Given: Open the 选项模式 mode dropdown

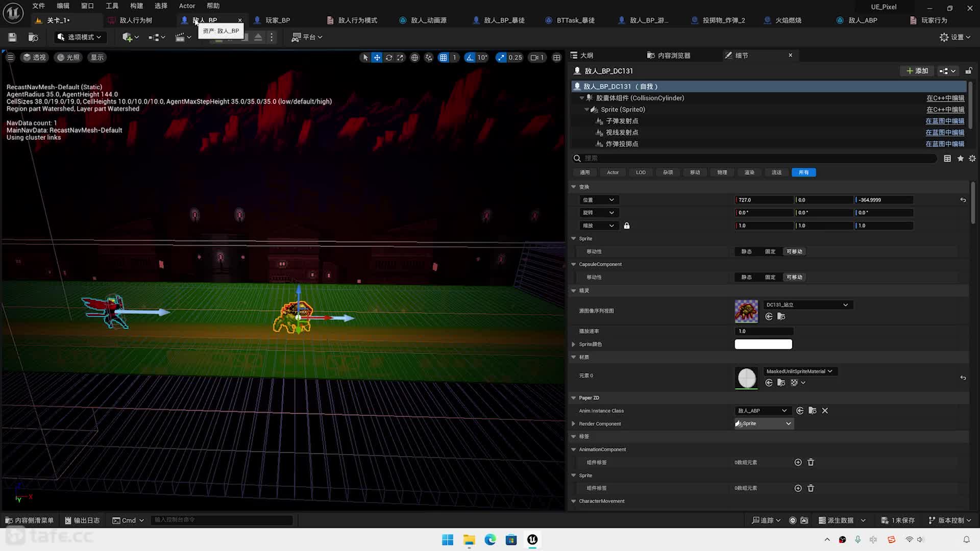Looking at the screenshot, I should point(79,37).
